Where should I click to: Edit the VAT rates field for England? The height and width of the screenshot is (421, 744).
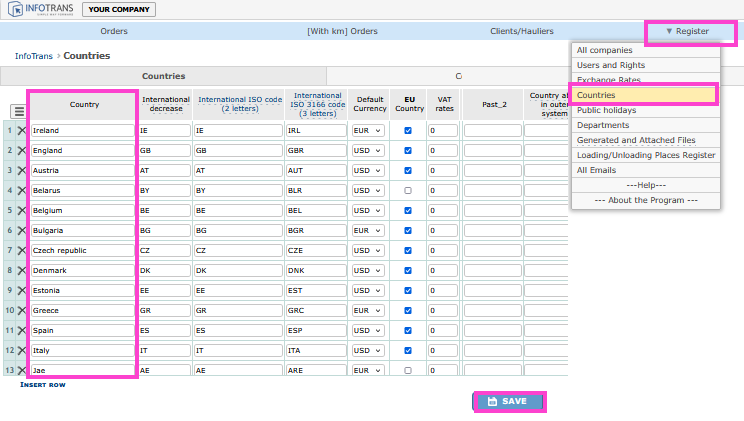tap(443, 150)
